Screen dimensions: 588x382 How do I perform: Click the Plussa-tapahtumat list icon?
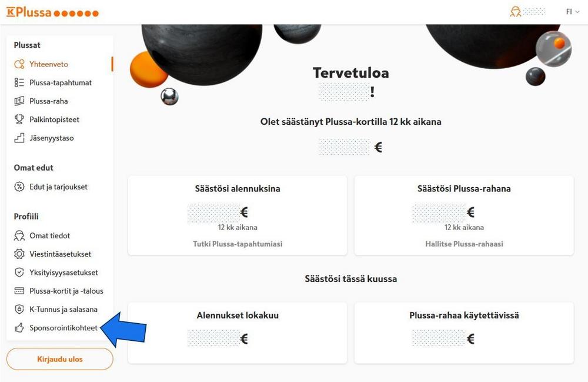[x=19, y=83]
